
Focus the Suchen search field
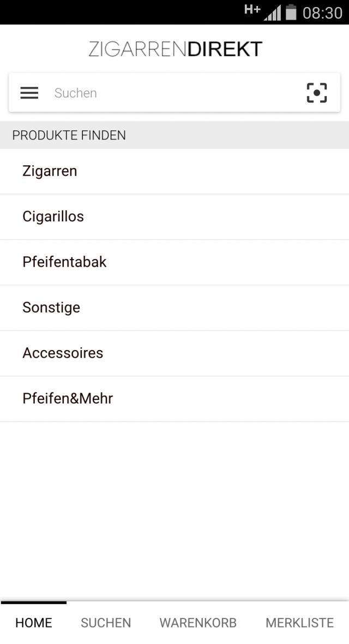point(169,93)
